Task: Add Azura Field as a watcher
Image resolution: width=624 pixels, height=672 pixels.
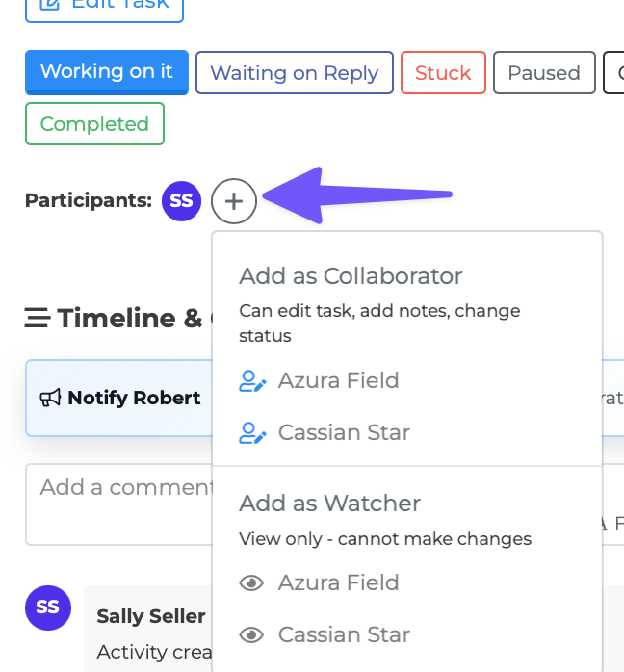Action: coord(338,583)
